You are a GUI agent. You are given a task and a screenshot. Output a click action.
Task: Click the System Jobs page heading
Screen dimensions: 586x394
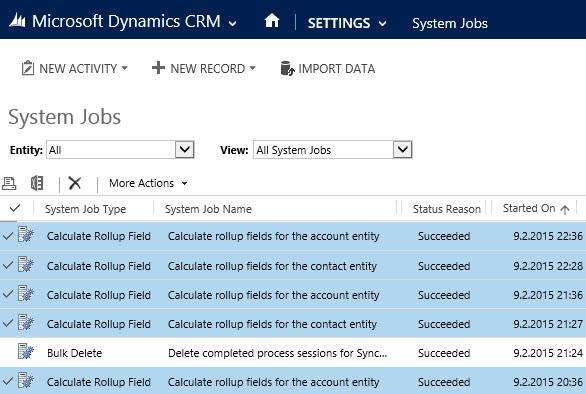click(65, 117)
